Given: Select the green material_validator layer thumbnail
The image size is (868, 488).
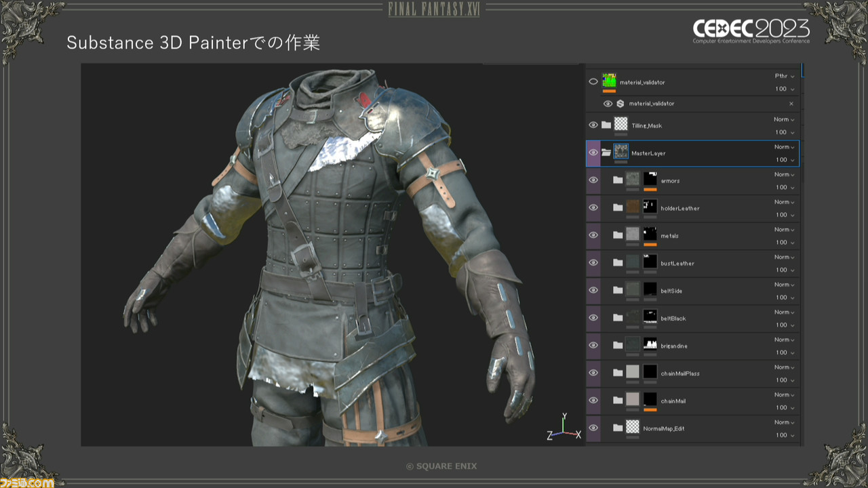Looking at the screenshot, I should [609, 80].
